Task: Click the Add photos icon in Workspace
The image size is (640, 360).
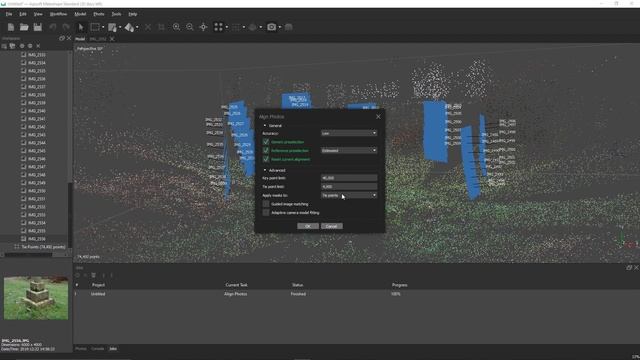Action: point(12,46)
